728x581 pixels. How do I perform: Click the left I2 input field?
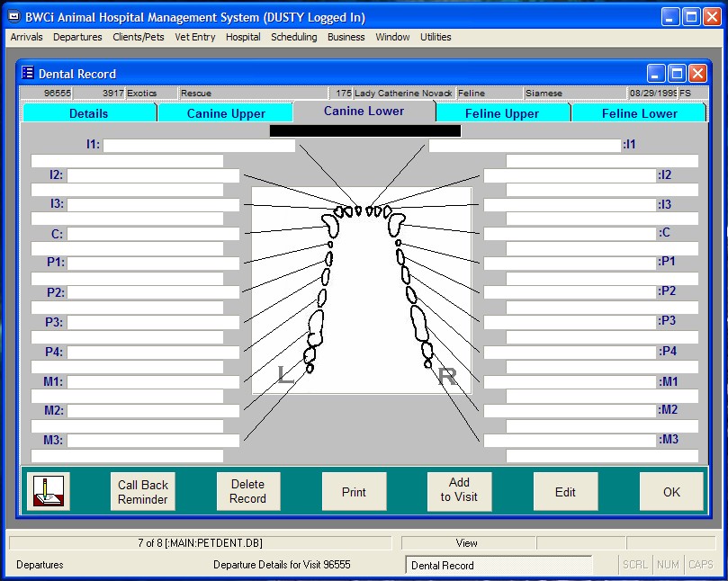pos(153,175)
